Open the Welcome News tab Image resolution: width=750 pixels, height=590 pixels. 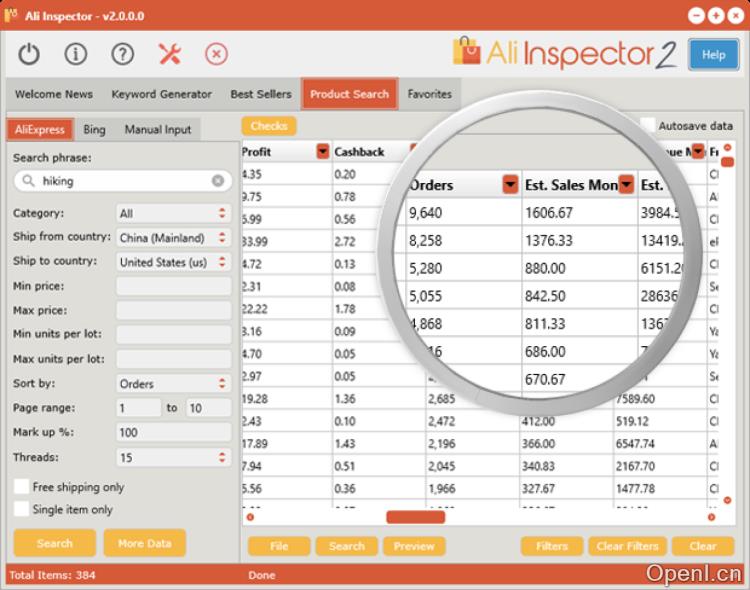pos(54,94)
